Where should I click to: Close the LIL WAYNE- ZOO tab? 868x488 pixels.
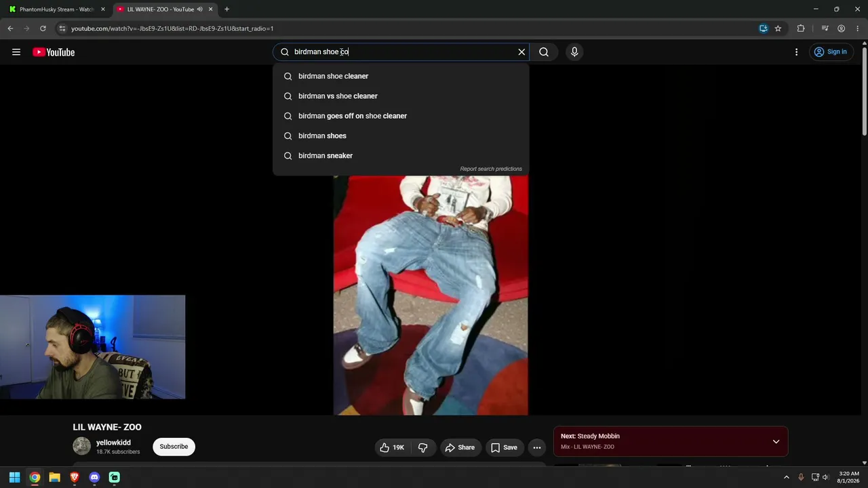[210, 9]
